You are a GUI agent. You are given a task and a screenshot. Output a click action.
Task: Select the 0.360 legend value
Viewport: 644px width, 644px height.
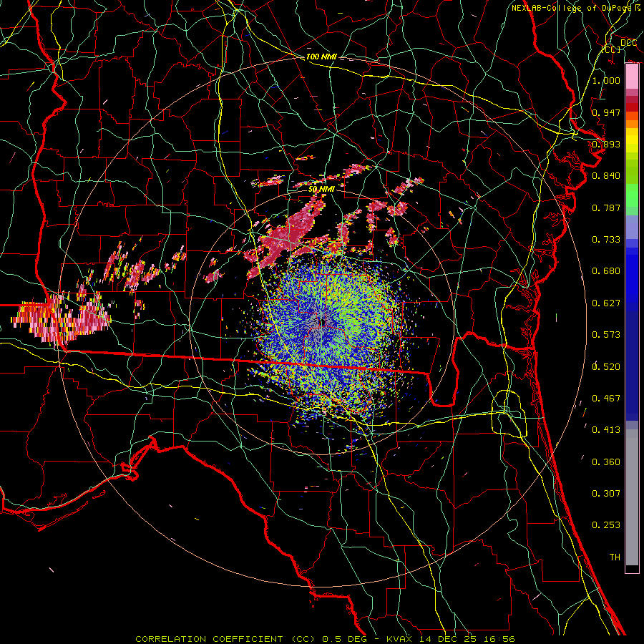tap(606, 462)
